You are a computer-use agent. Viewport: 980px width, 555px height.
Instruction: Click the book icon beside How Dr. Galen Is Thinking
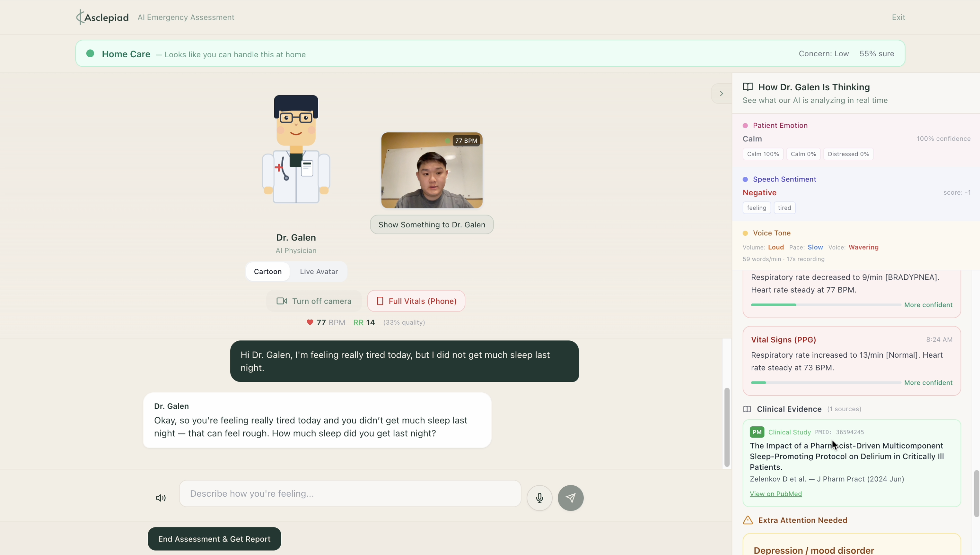(748, 87)
